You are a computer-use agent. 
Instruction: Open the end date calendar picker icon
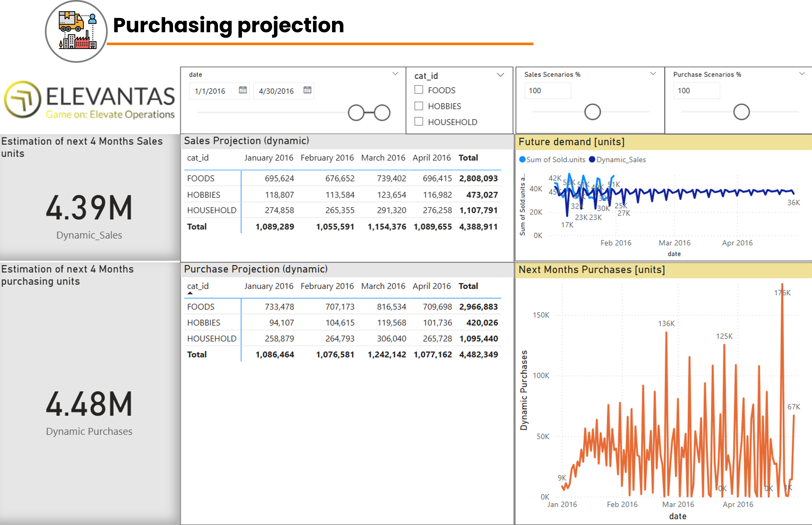click(307, 90)
